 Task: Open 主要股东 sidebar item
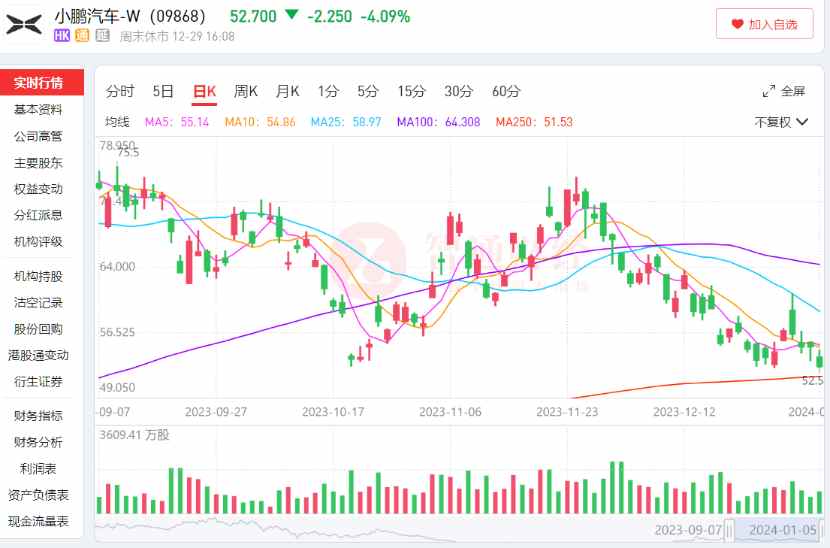point(38,163)
